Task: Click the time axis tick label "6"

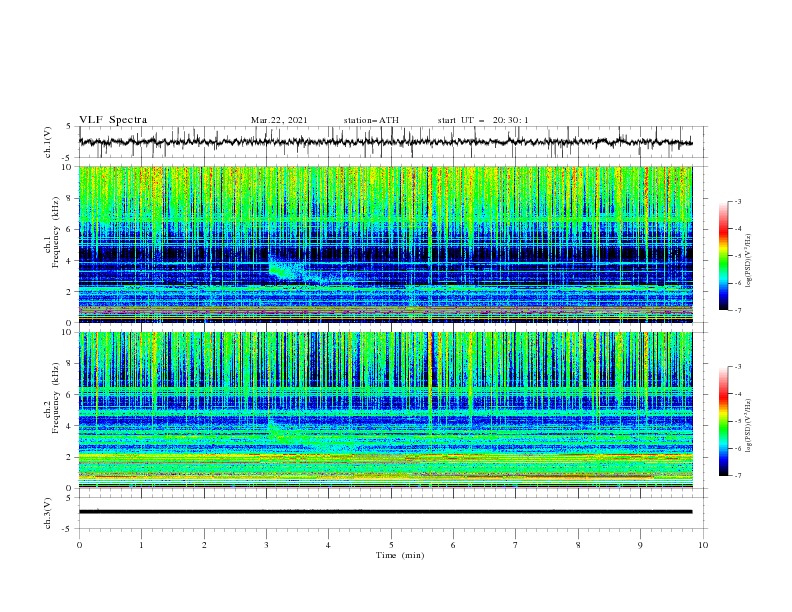Action: coord(453,545)
